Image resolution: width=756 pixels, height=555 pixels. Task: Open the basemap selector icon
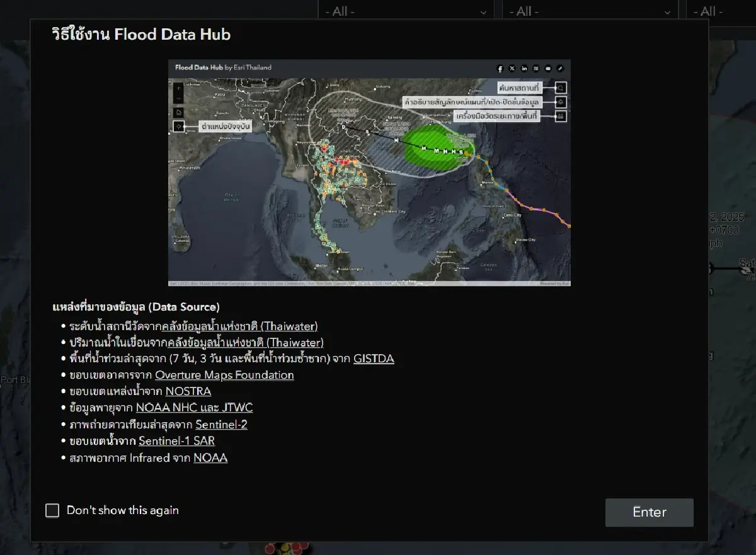point(179,112)
